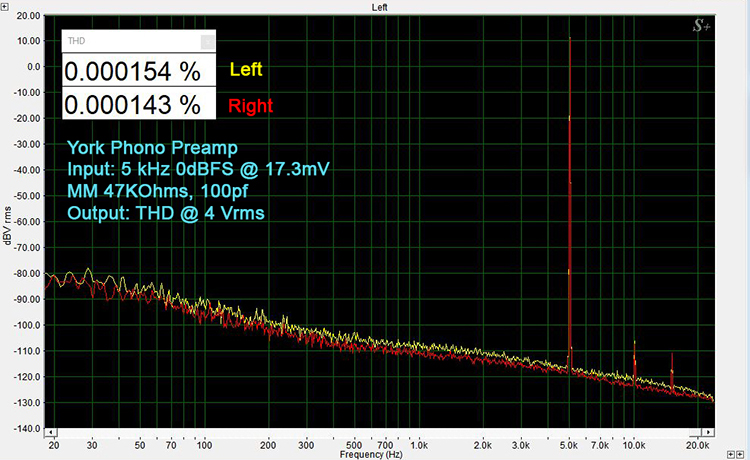The height and width of the screenshot is (460, 750).
Task: Click the 15 kHz third harmonic spike
Action: pyautogui.click(x=672, y=357)
